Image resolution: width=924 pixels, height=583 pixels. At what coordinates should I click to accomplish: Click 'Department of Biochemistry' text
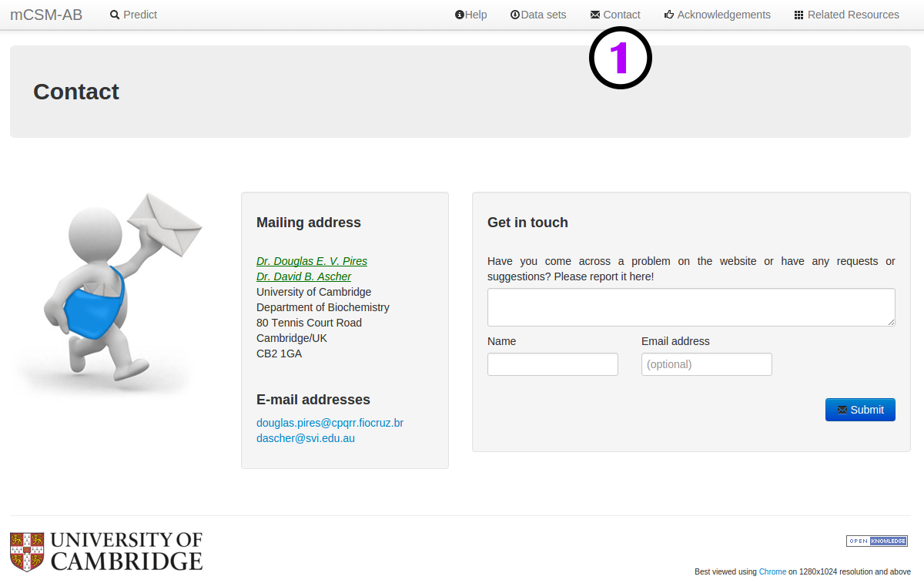(323, 307)
